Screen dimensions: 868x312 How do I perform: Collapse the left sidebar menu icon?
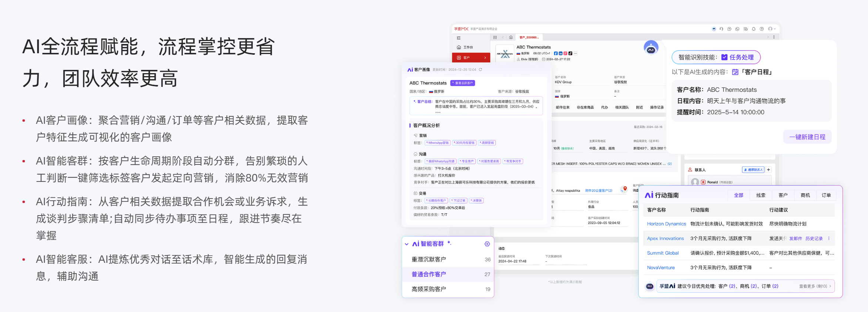(x=459, y=38)
